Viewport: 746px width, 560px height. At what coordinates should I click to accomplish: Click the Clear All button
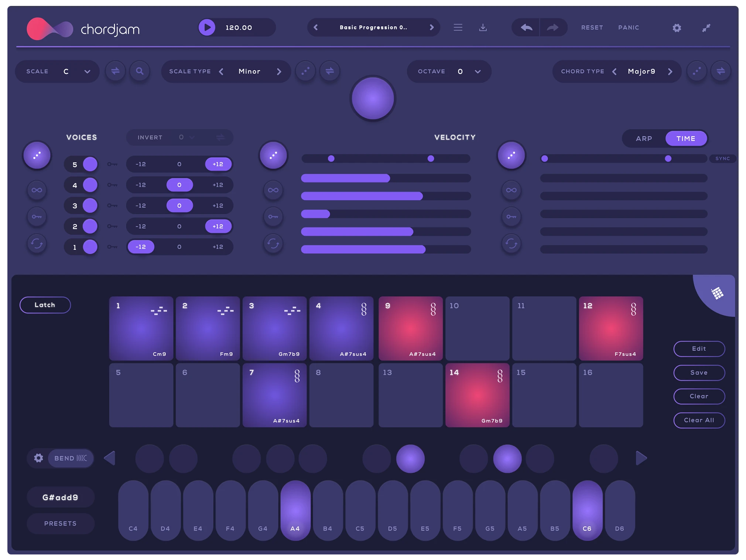[699, 420]
